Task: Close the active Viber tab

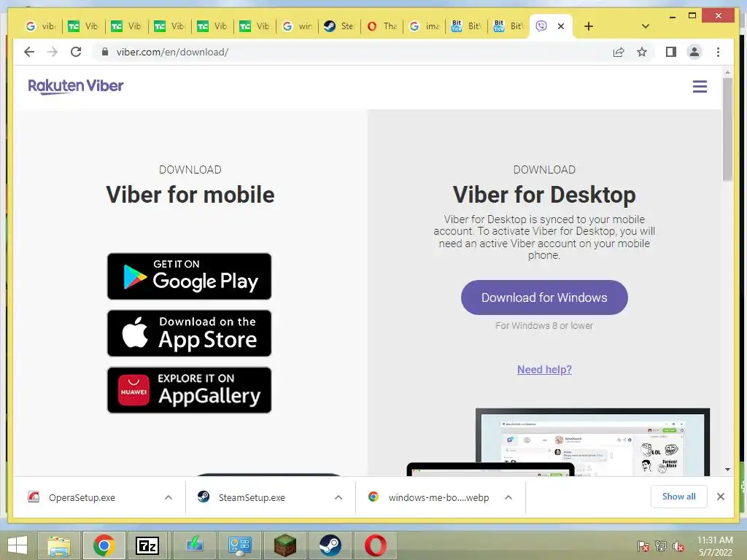Action: coord(561,26)
